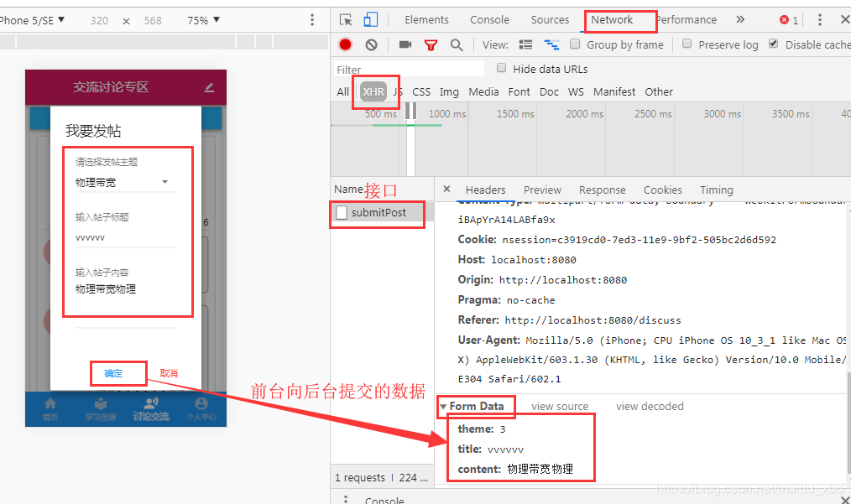Open the device toolbar three-dot options
Viewport: 851px width, 504px height.
pos(311,20)
